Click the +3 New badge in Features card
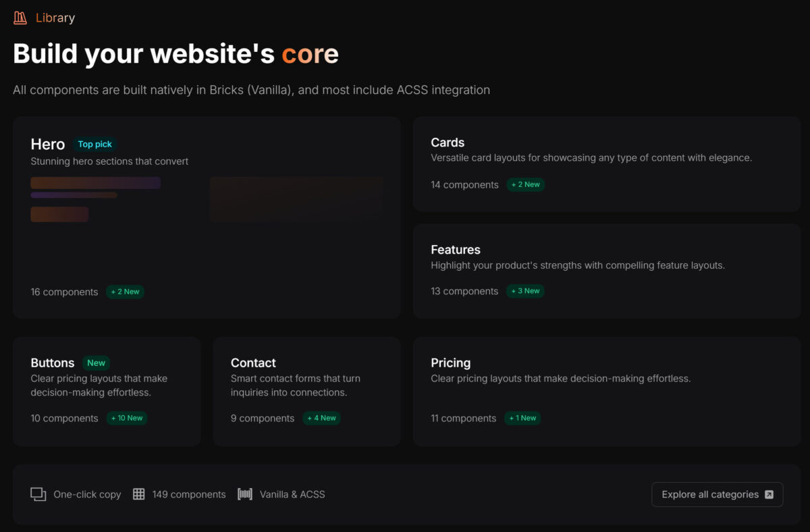 click(525, 291)
